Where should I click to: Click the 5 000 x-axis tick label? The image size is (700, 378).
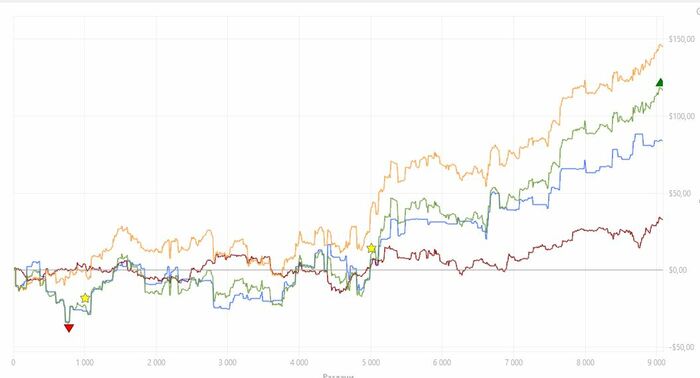click(x=371, y=362)
